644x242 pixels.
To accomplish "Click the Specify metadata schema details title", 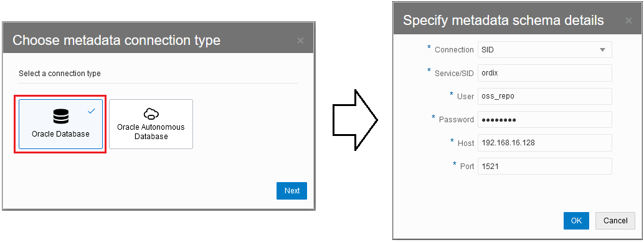I will (x=503, y=21).
